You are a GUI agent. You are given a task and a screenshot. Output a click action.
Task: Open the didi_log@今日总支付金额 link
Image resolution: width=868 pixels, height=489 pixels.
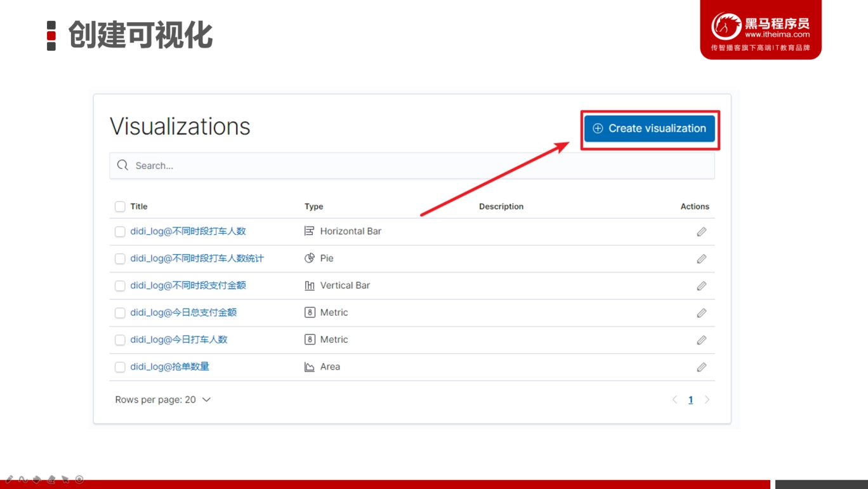[183, 312]
